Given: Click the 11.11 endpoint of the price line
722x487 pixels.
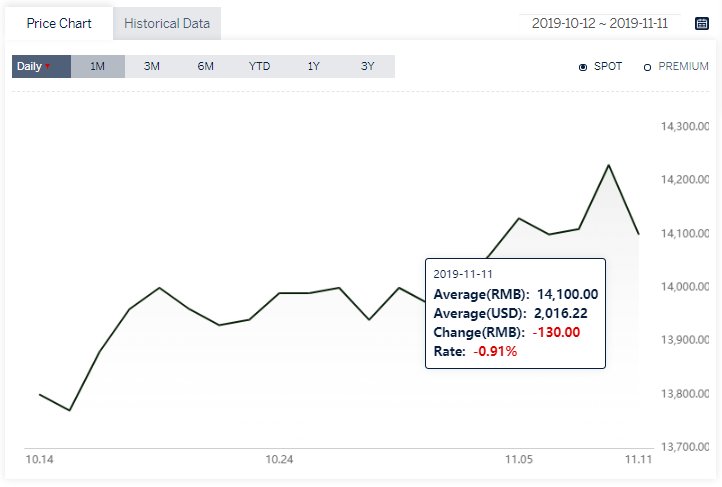Looking at the screenshot, I should [x=639, y=234].
